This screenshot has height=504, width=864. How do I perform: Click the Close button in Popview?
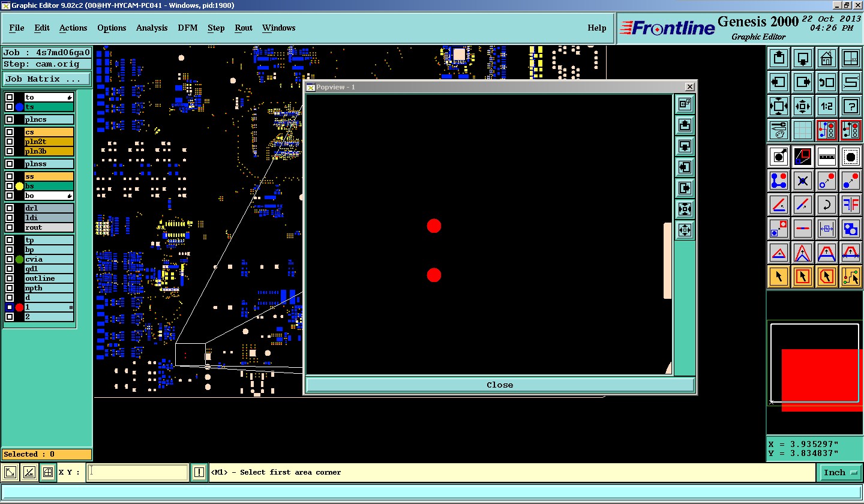click(500, 385)
